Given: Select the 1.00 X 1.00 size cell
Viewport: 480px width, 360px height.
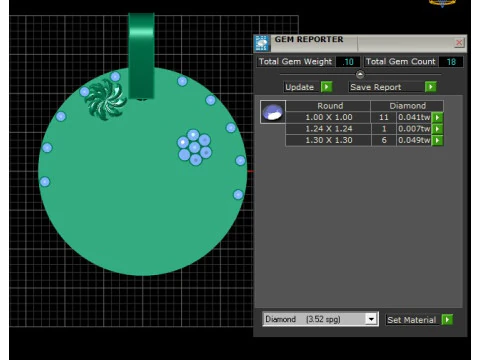Looking at the screenshot, I should coord(329,117).
